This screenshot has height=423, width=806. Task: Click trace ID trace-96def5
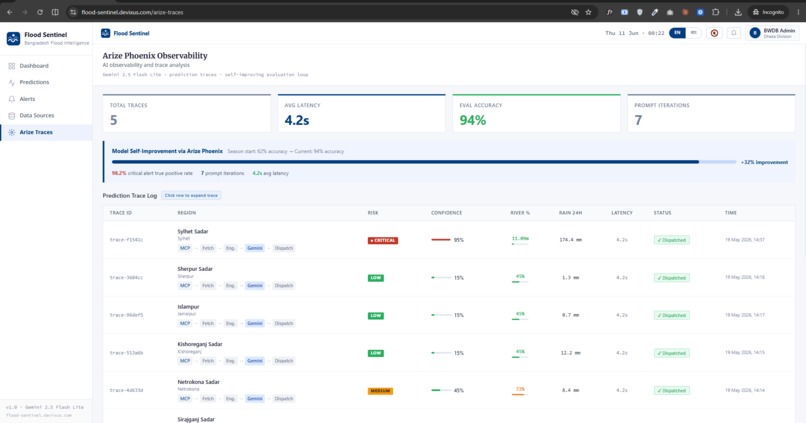(126, 315)
